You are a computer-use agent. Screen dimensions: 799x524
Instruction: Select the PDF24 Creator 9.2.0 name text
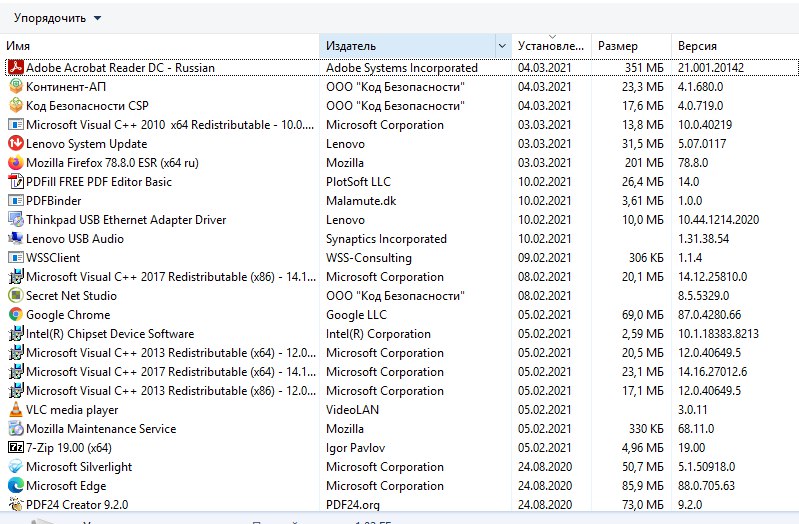[77, 505]
